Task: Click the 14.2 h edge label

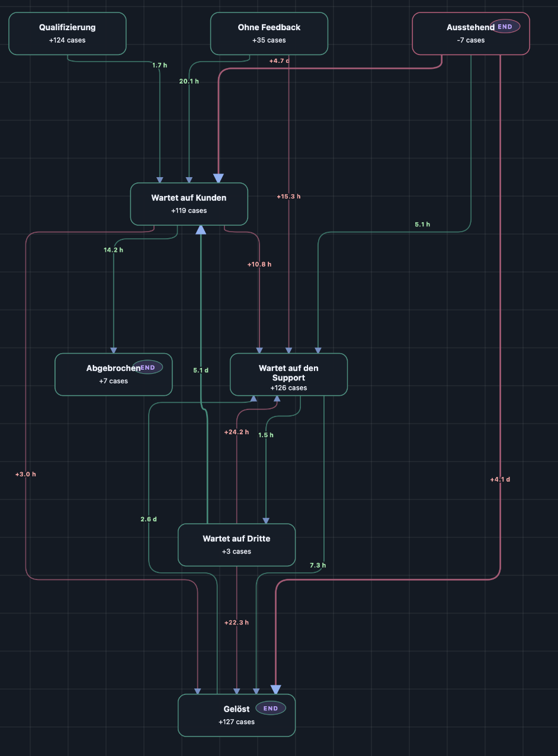Action: 114,250
